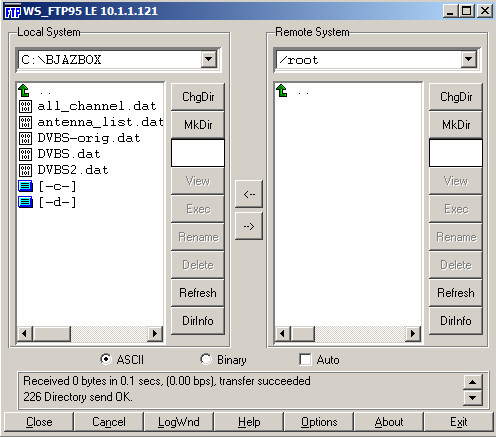Maximize the WS_FTP95 window
The width and height of the screenshot is (496, 437).
tap(467, 11)
